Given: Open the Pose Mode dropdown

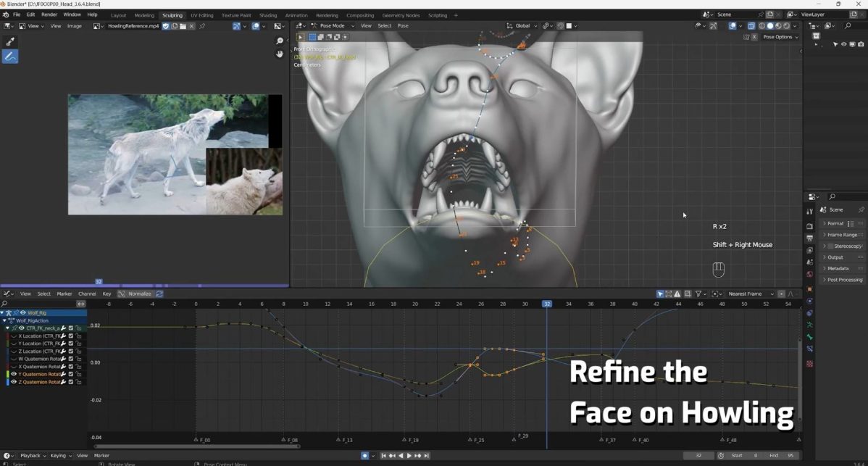Looking at the screenshot, I should (x=331, y=25).
